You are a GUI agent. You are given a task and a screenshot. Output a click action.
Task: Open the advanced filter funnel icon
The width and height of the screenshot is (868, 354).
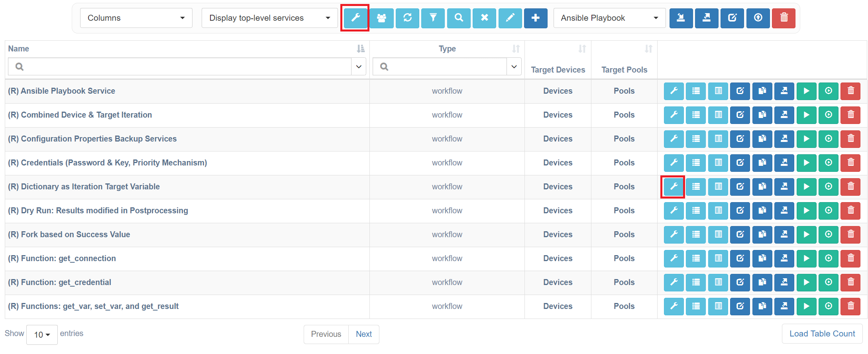[x=433, y=18]
